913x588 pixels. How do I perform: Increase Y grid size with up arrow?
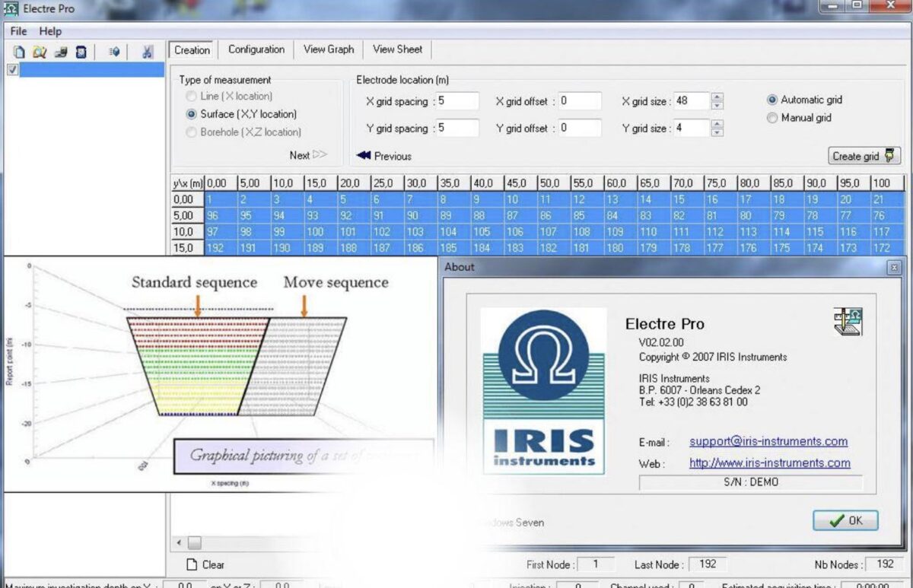pos(717,124)
